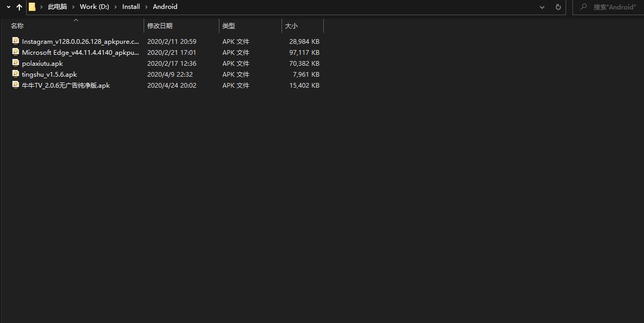Click the APK icon beside Instagram_v128.0.0.26.128

[16, 41]
